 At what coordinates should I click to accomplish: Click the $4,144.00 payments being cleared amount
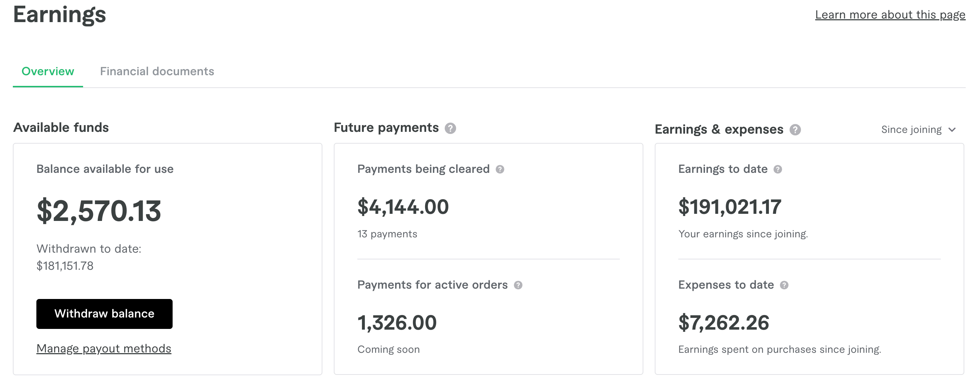point(403,207)
